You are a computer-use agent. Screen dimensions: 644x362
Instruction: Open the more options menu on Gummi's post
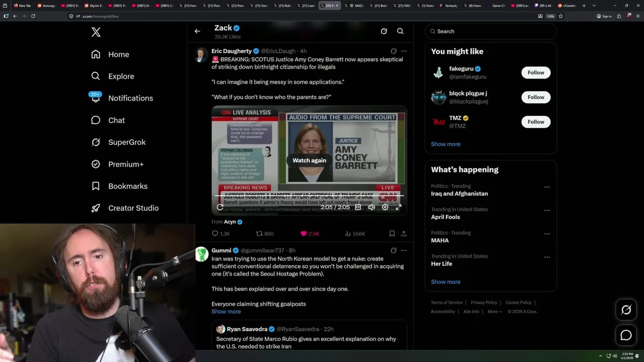pos(404,250)
